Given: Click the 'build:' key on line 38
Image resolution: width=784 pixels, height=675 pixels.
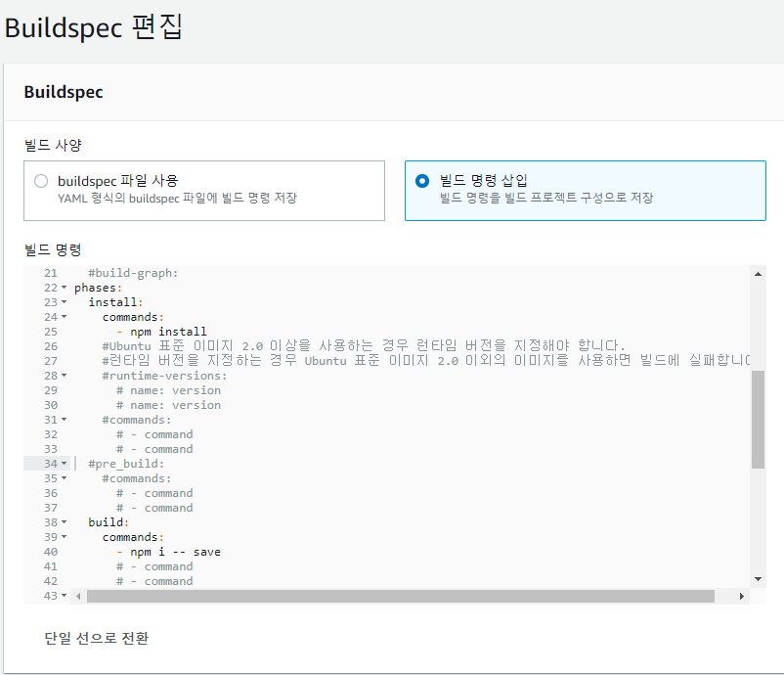Looking at the screenshot, I should click(109, 522).
